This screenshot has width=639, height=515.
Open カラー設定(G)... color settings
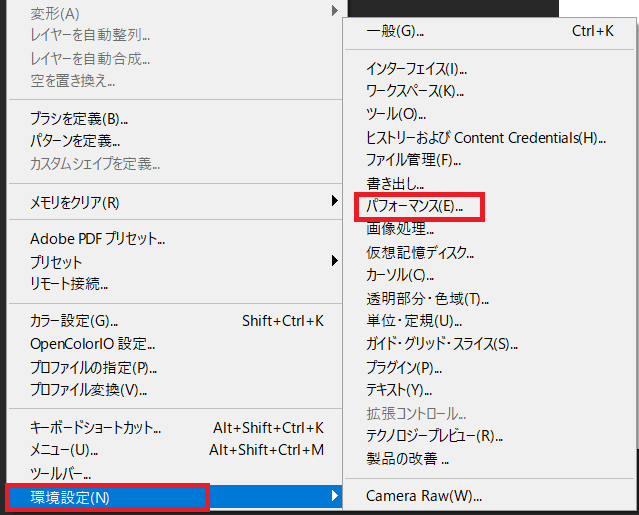[175, 321]
